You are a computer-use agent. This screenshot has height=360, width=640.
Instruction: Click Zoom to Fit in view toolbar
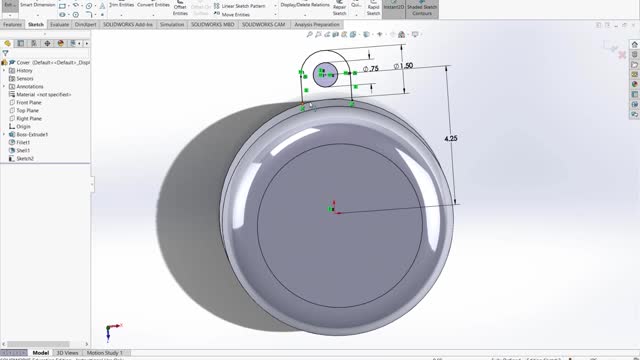tap(309, 35)
